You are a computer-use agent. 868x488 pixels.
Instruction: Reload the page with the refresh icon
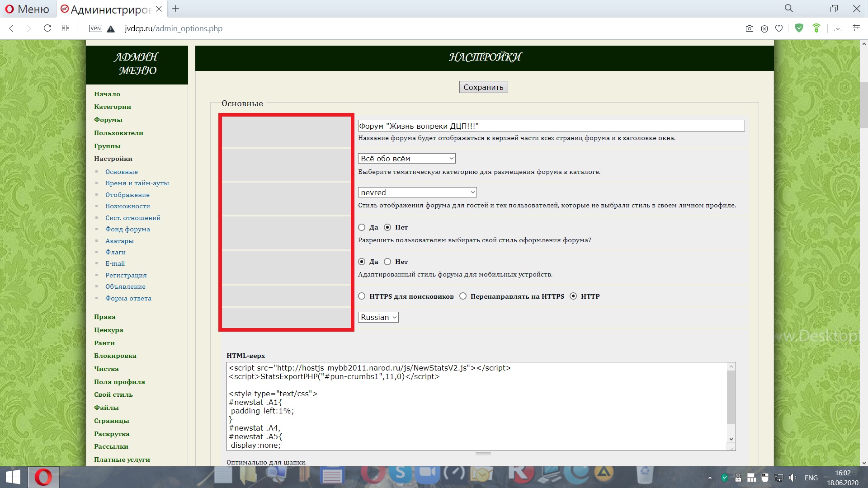pos(47,28)
